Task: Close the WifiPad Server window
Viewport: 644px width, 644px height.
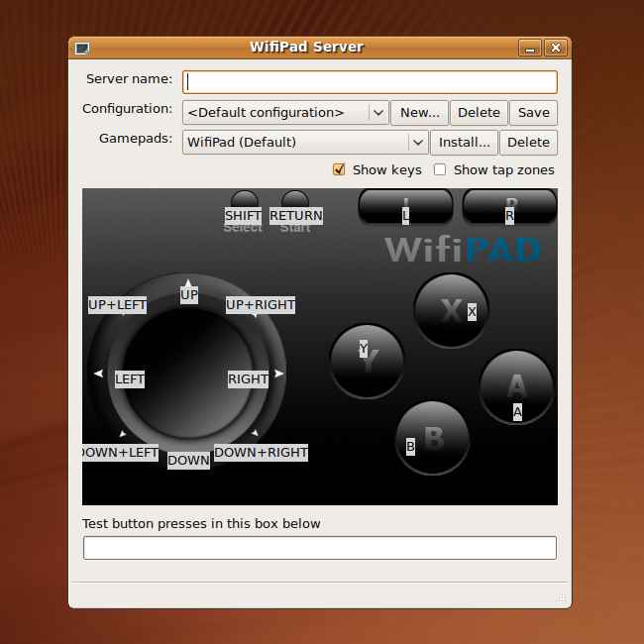Action: point(556,49)
